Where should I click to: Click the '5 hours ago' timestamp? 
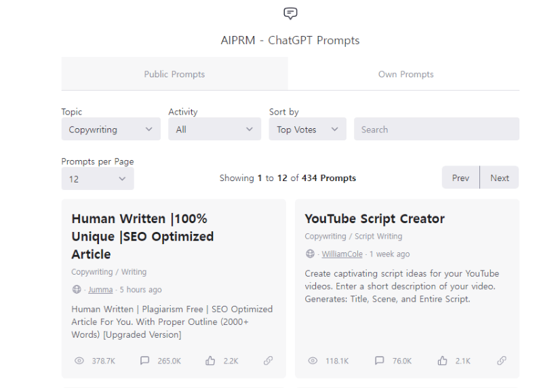click(140, 290)
